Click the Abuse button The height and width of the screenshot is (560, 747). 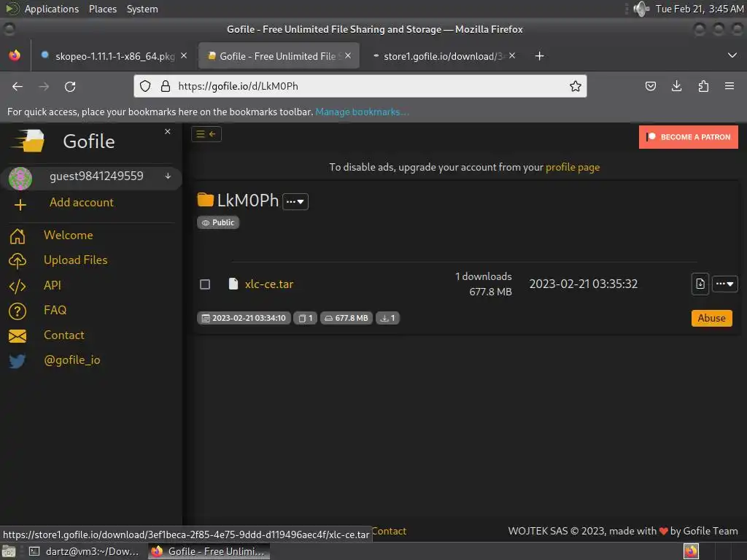coord(711,318)
